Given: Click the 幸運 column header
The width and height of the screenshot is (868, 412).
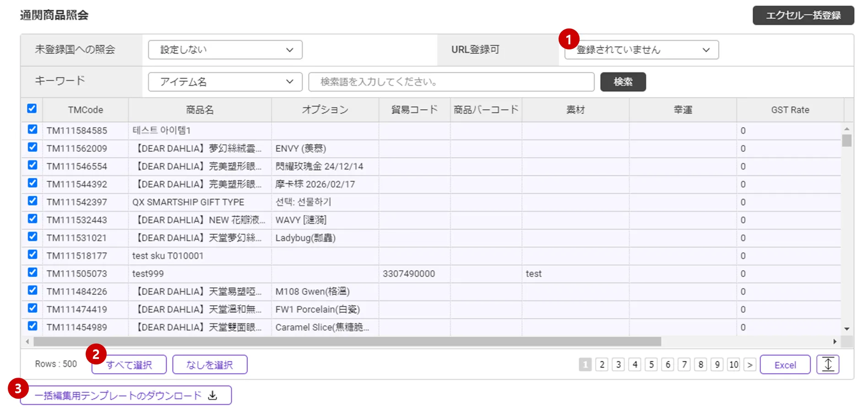Looking at the screenshot, I should [683, 110].
